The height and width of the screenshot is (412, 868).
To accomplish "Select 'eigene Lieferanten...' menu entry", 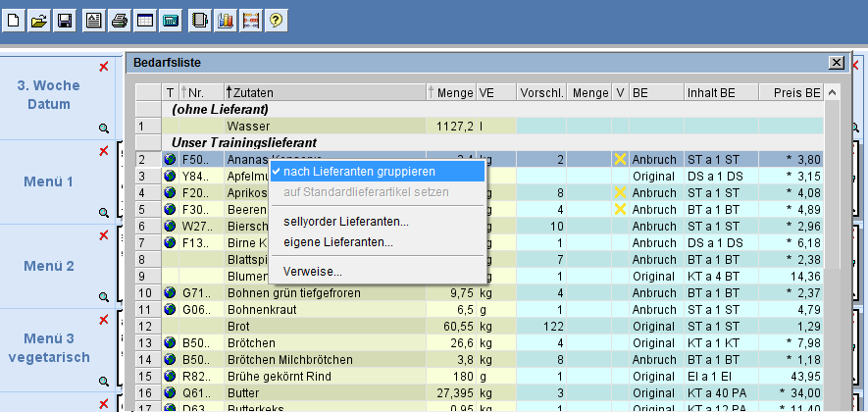I will 337,241.
